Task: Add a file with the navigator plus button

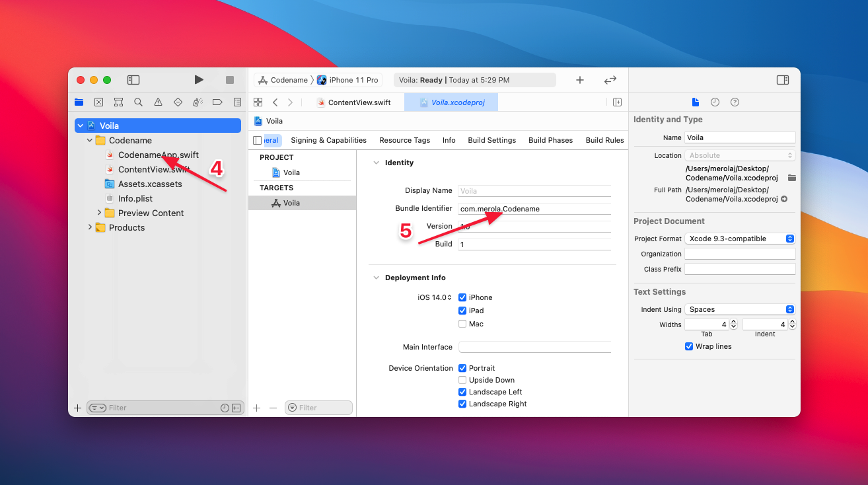Action: click(x=78, y=408)
